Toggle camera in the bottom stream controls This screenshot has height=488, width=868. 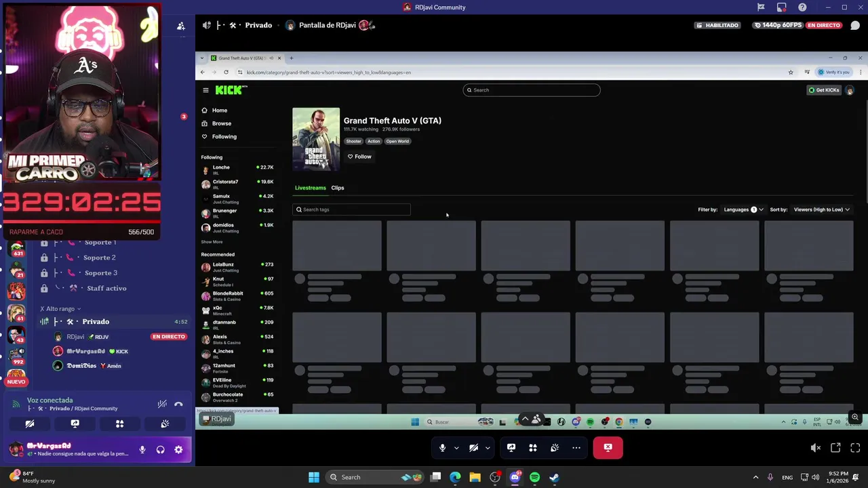pos(474,447)
